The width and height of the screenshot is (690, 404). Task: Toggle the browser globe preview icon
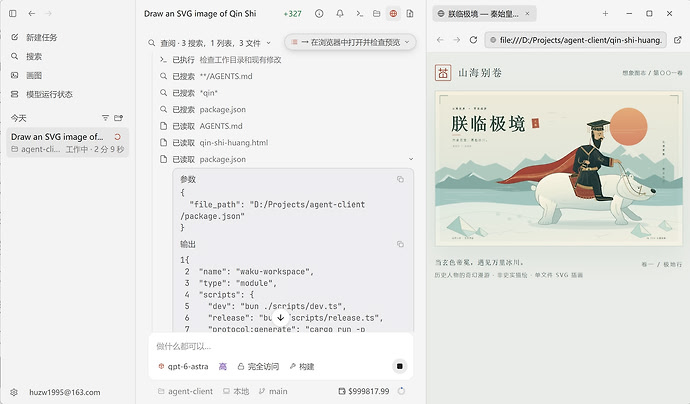pos(393,14)
